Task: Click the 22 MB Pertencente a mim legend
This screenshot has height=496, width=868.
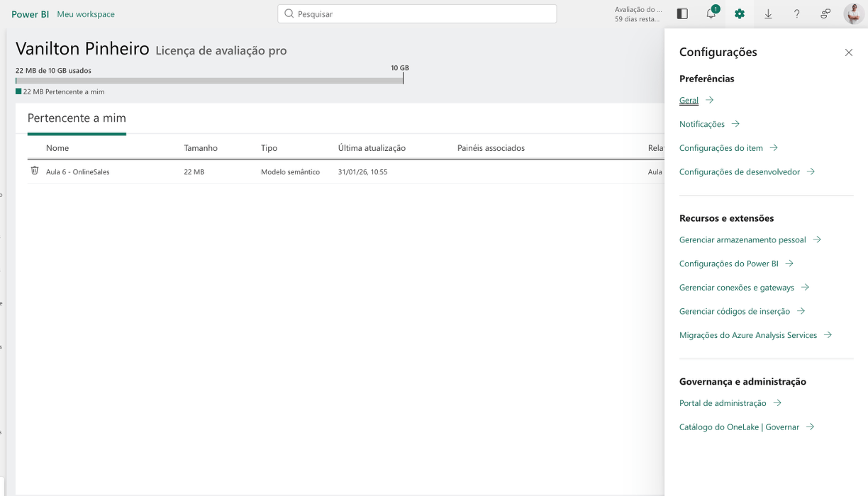Action: tap(60, 92)
